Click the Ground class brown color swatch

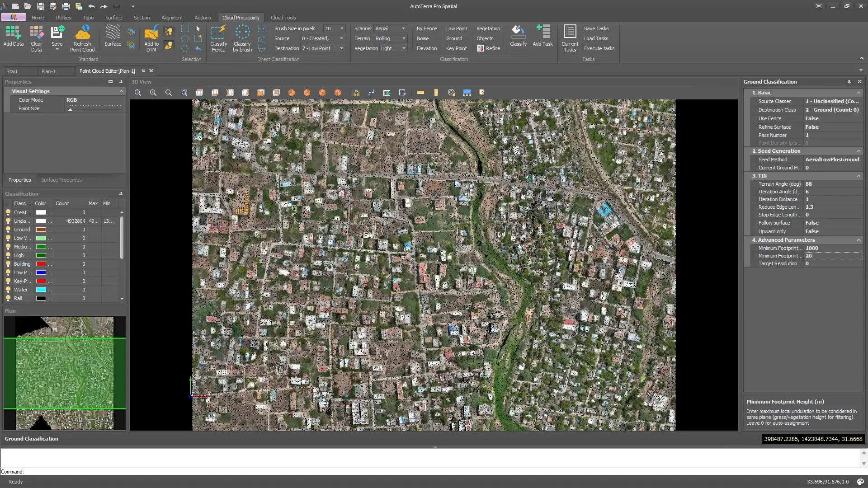coord(41,230)
